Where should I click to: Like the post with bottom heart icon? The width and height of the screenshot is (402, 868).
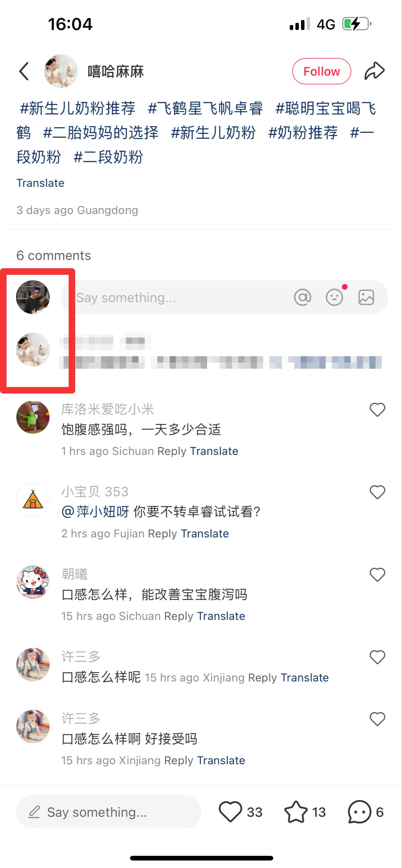coord(230,811)
